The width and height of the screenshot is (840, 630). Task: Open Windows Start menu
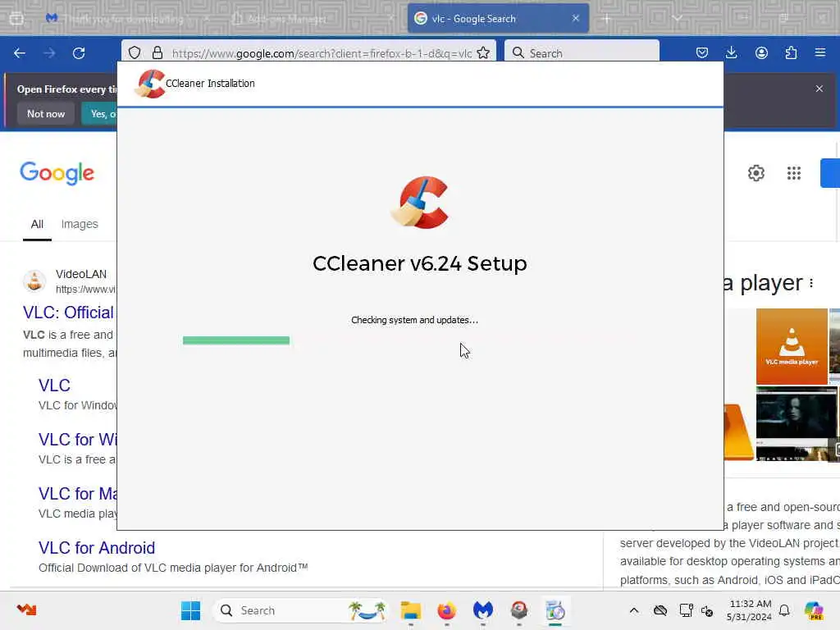(190, 610)
